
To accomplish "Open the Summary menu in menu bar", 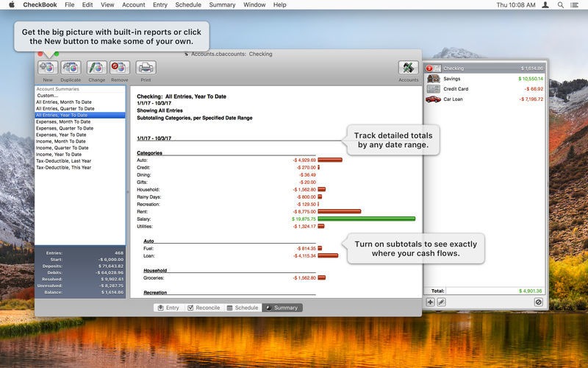I will pyautogui.click(x=222, y=4).
